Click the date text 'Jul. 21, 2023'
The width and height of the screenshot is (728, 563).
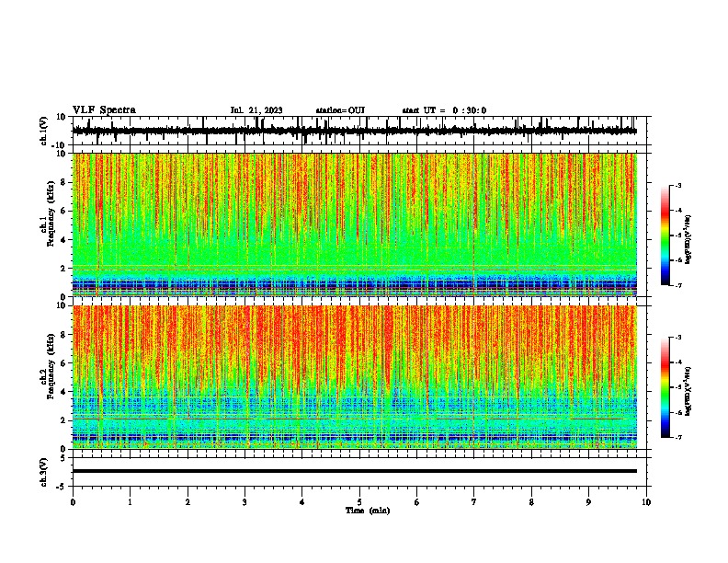256,110
